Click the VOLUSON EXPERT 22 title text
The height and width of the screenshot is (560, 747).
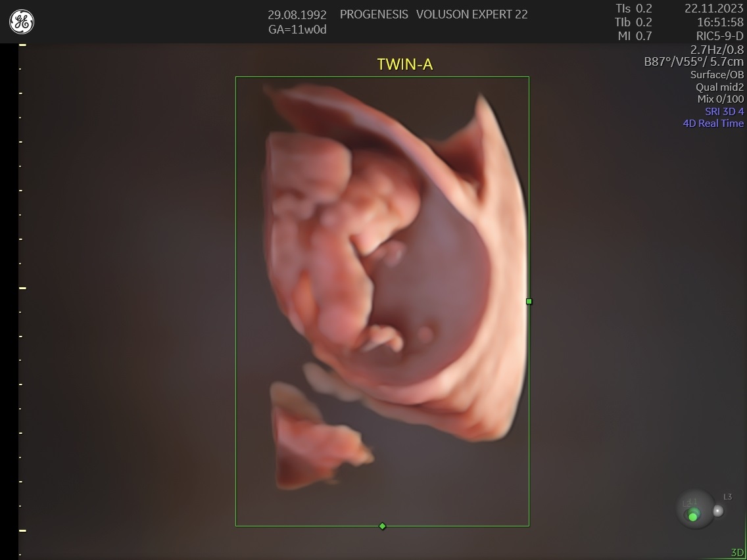pos(471,14)
